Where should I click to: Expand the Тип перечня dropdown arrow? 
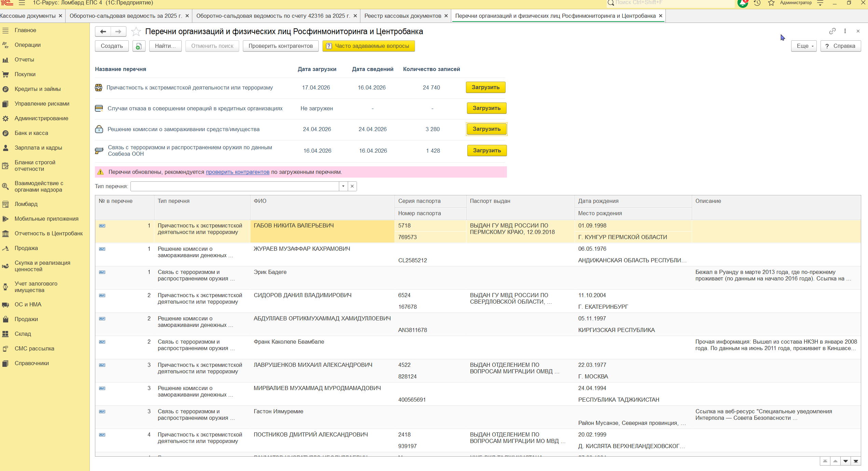[x=343, y=186]
